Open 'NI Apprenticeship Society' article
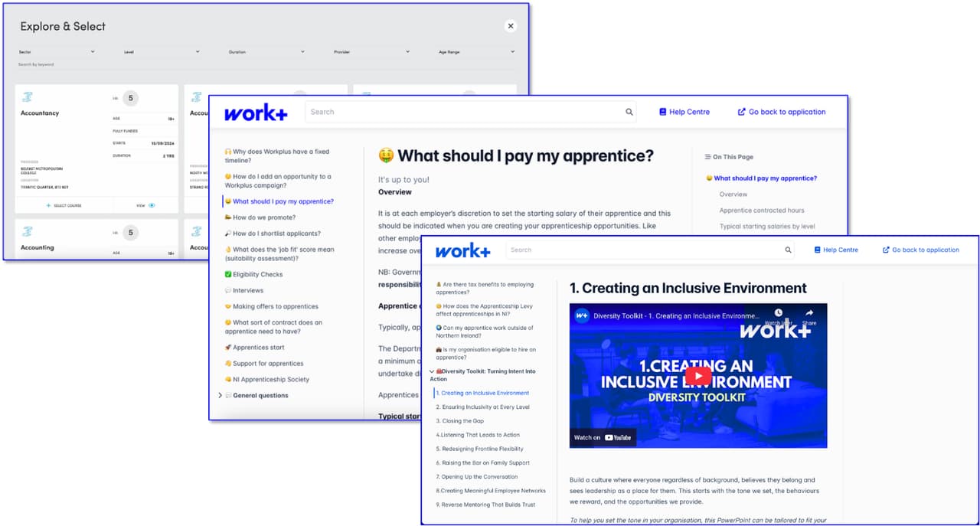 click(266, 380)
